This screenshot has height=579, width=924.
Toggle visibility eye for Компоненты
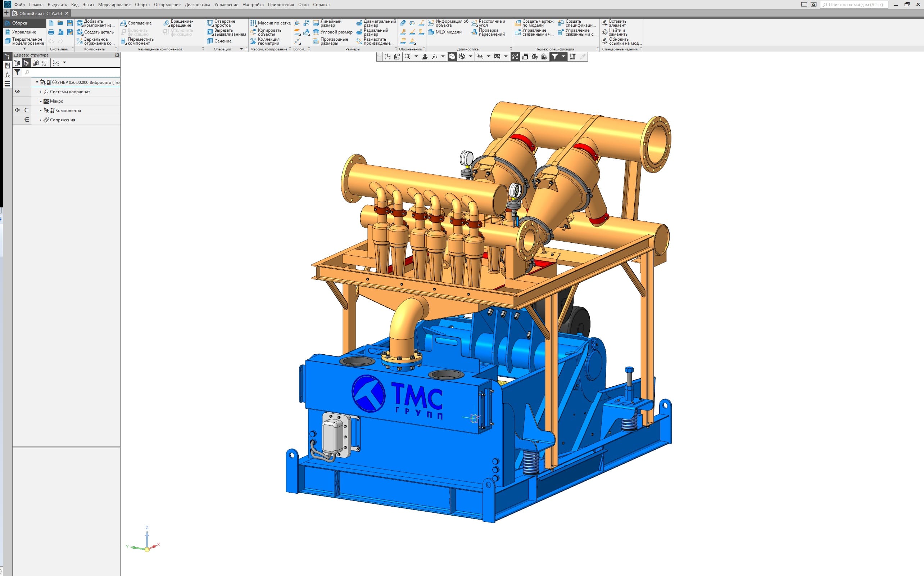[x=17, y=110]
